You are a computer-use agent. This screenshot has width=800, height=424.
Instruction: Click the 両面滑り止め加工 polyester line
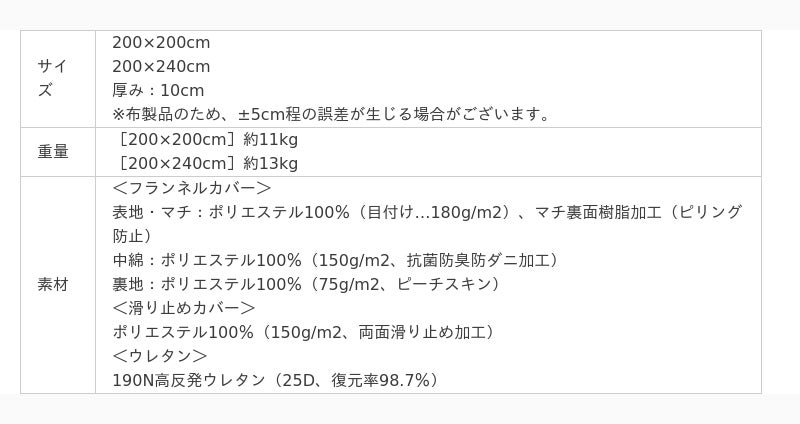coord(304,332)
